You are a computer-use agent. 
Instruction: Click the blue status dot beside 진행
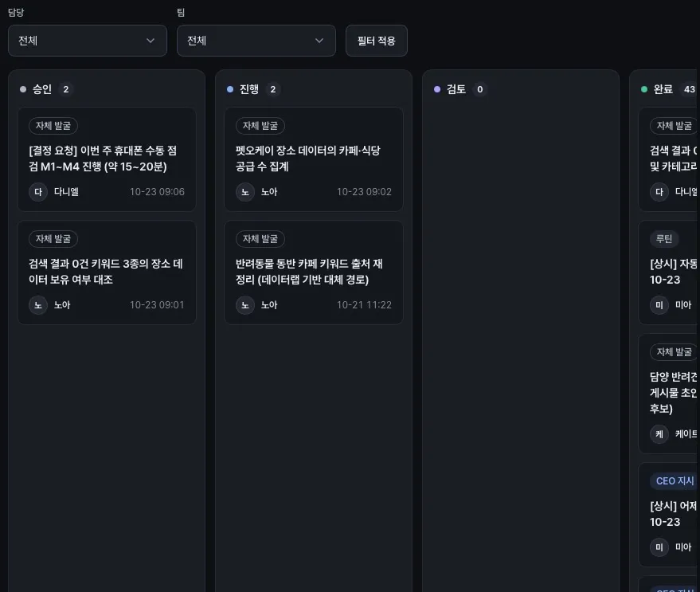230,89
